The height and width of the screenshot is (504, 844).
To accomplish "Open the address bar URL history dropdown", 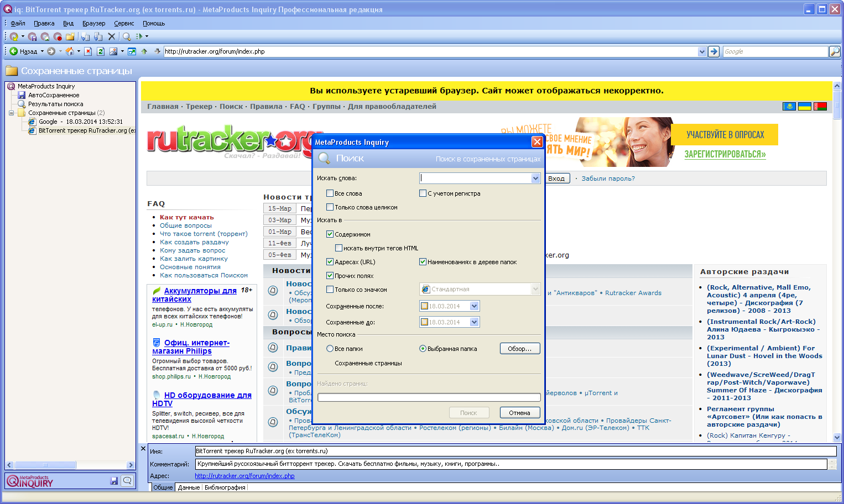I will tap(702, 51).
